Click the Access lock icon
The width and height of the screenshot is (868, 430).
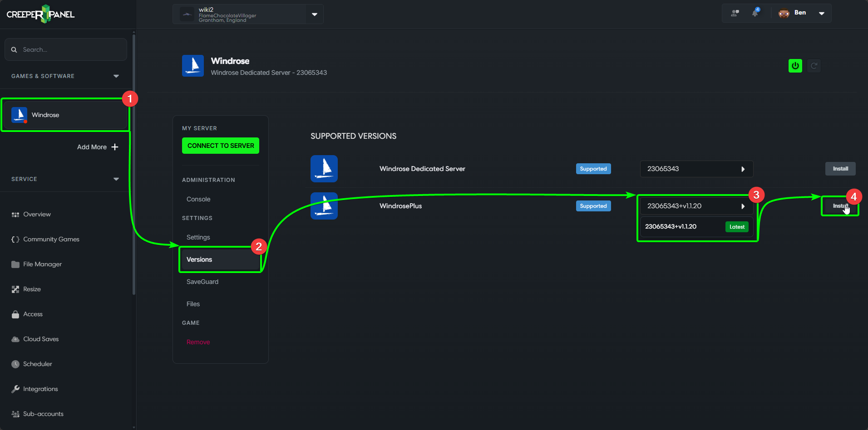click(x=15, y=314)
